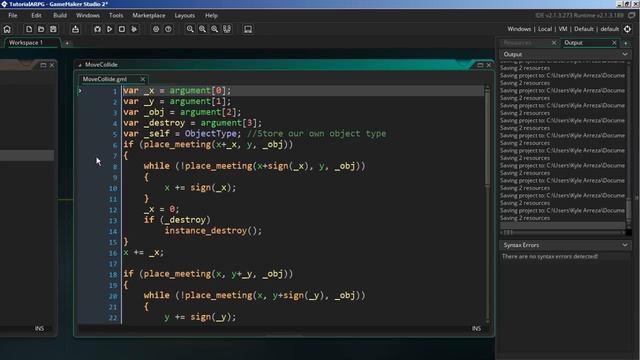Click the 'ObjectType' identifier on line 5
Image resolution: width=640 pixels, height=360 pixels.
click(210, 134)
